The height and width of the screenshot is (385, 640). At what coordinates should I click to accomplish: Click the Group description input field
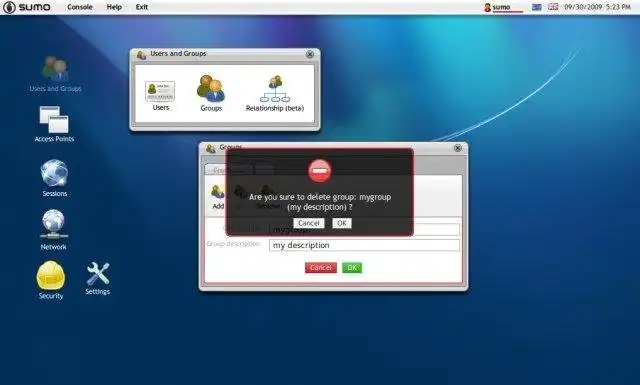coord(364,245)
